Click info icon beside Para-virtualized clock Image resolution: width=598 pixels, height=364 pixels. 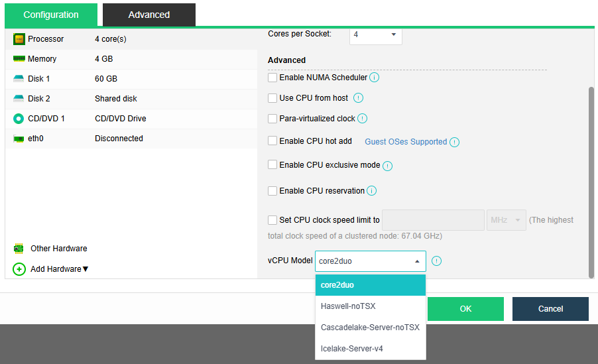[362, 119]
